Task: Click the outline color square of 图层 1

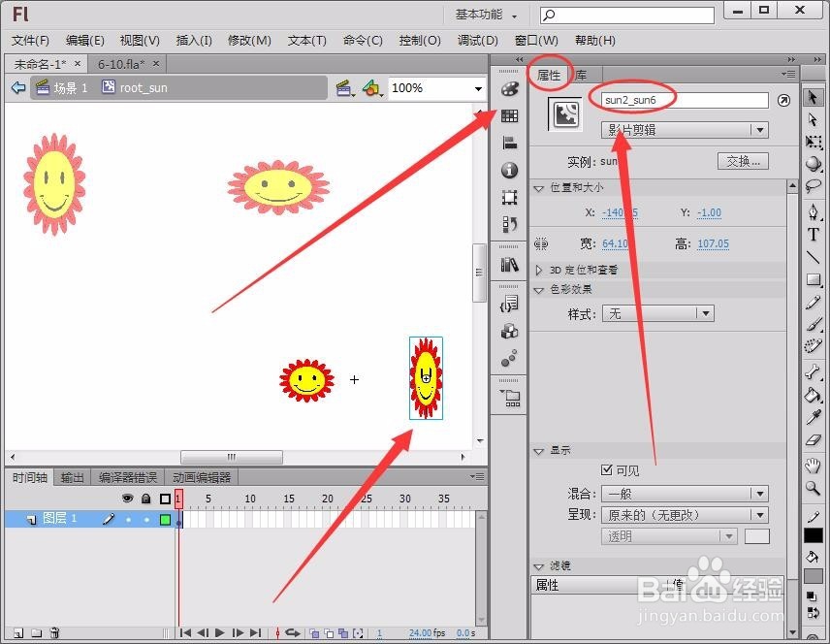Action: point(164,519)
